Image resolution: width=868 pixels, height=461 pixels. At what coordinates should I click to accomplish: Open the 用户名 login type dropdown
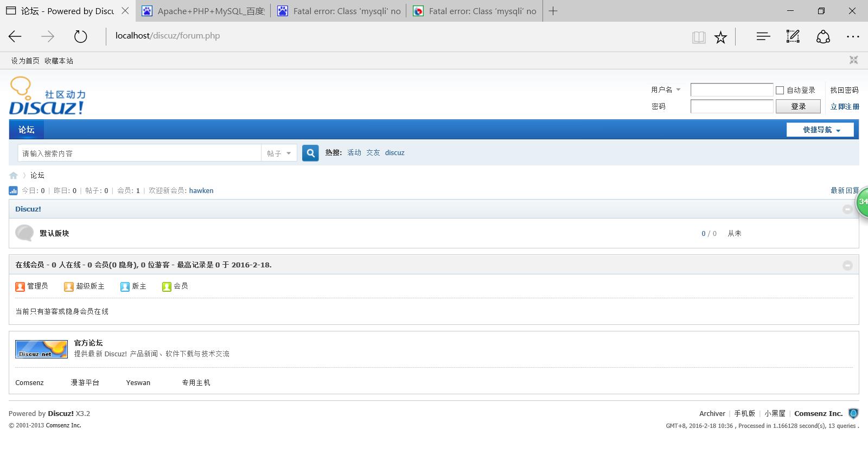pyautogui.click(x=666, y=89)
